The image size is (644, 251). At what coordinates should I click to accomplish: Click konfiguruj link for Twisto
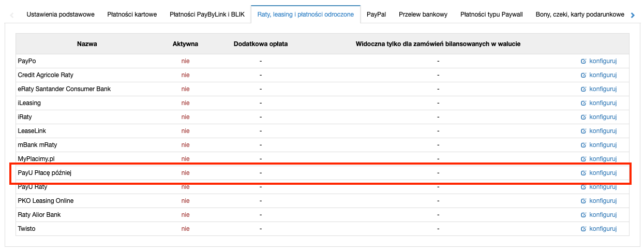point(603,229)
